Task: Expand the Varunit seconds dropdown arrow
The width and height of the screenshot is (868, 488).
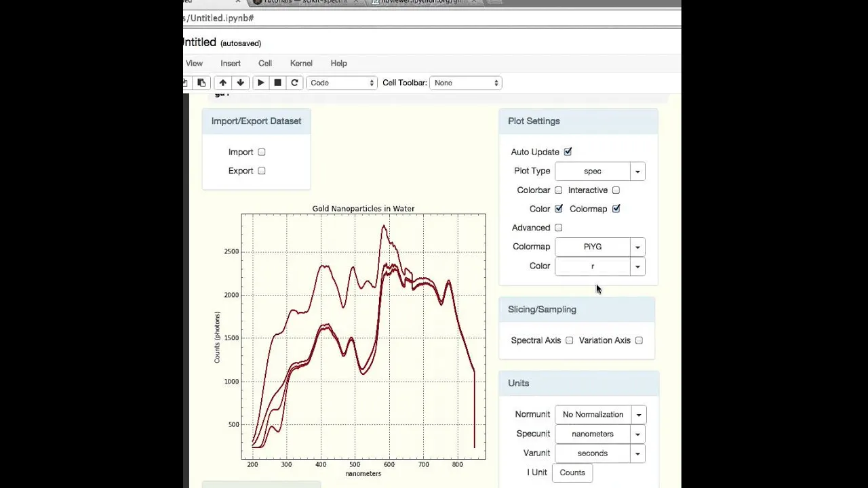Action: 637,453
